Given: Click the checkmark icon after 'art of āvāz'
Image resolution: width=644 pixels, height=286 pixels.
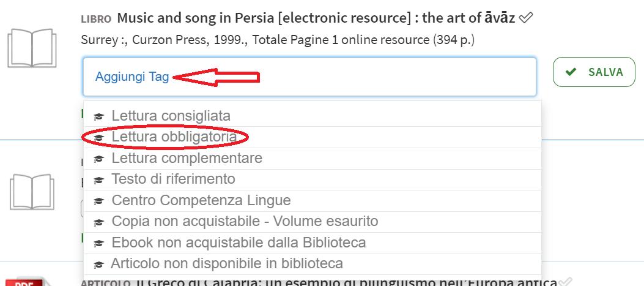Looking at the screenshot, I should tap(525, 18).
